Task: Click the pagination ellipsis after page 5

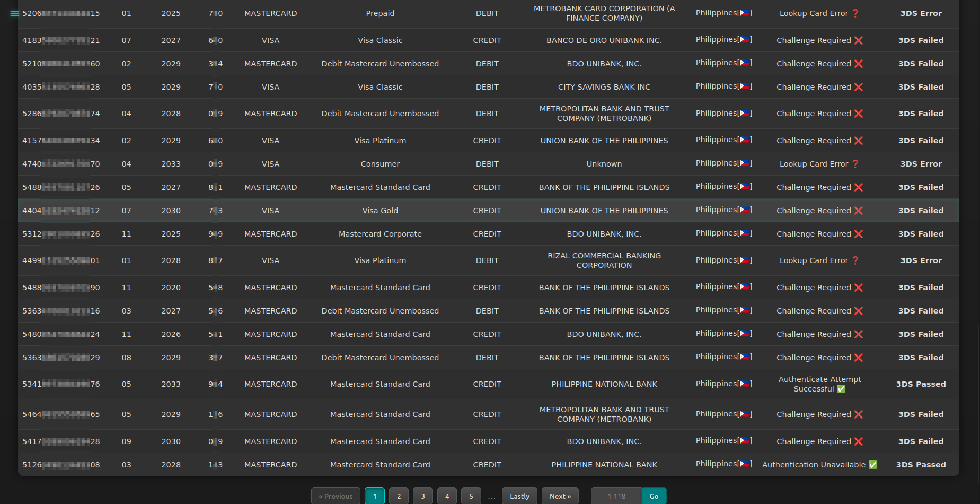Action: 492,497
